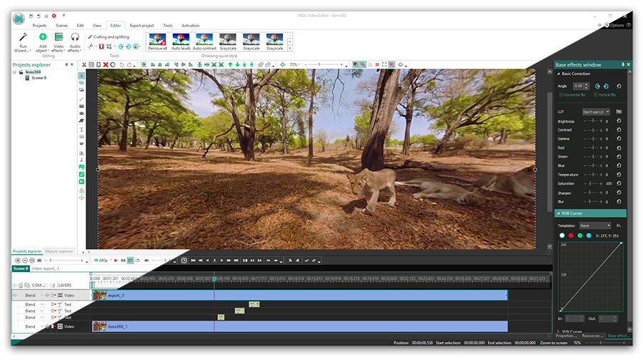Viewport: 643px width, 364px height.
Task: Click the Undo arrow in editor toolbar
Action: point(121,65)
